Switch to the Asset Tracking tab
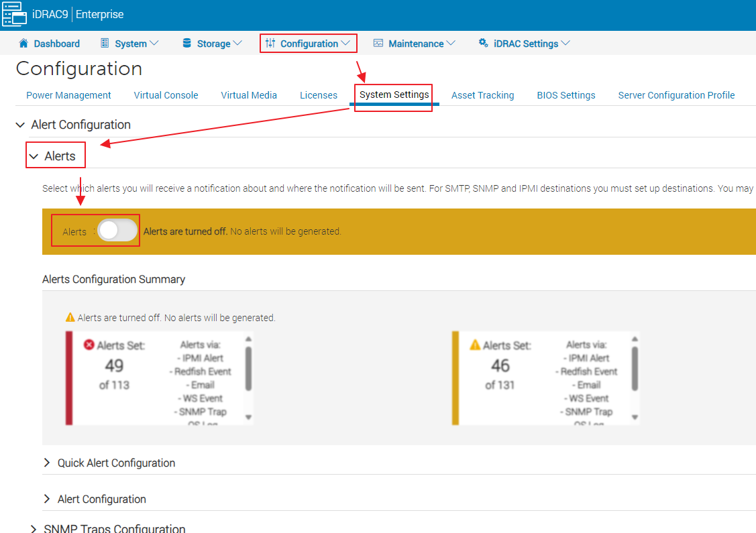756x533 pixels. (482, 95)
